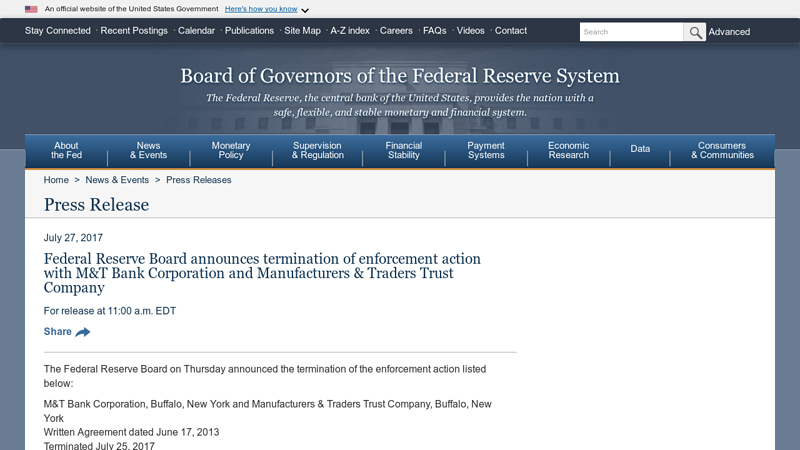
Task: Open the Economic Research menu
Action: [x=568, y=151]
